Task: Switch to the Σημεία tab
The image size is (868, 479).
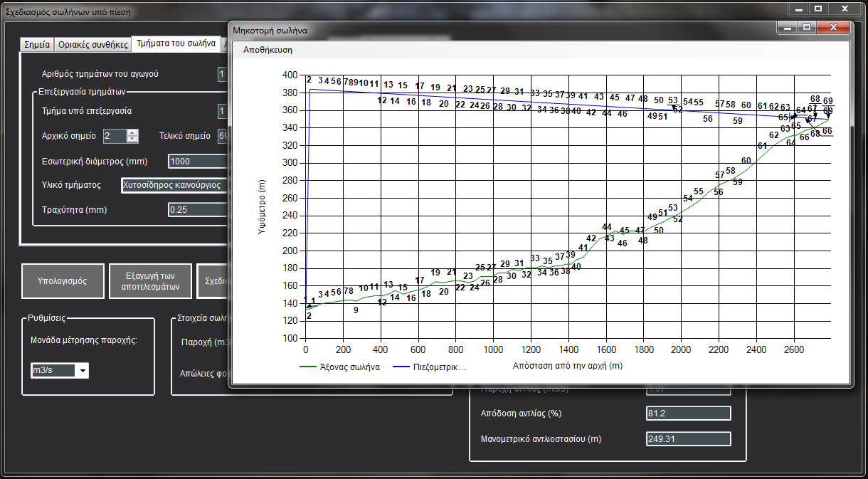Action: tap(37, 43)
